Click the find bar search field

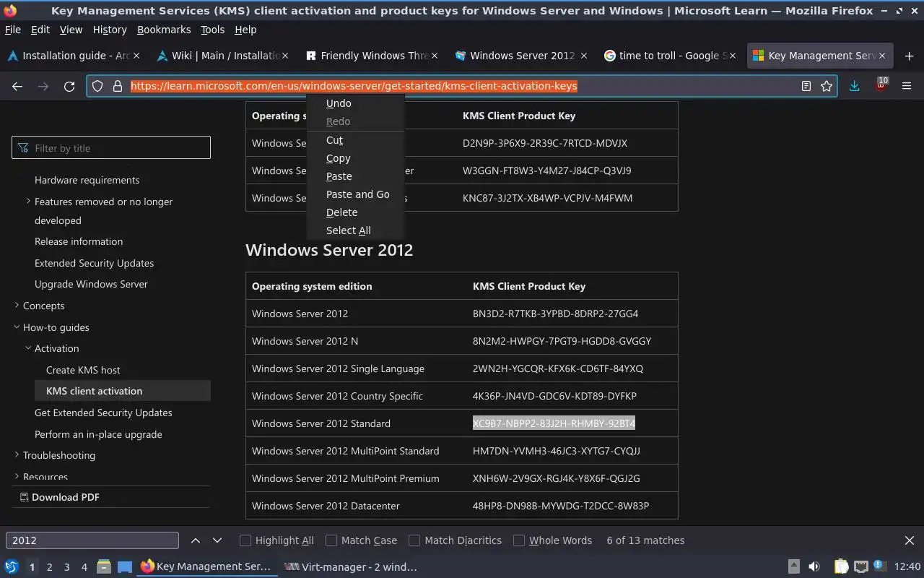pos(92,540)
